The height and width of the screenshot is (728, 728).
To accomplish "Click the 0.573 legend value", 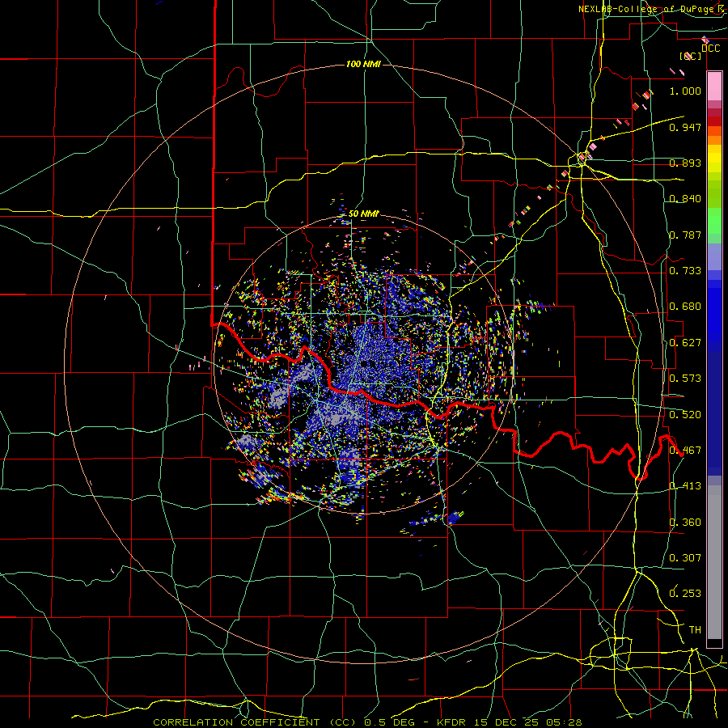I will click(685, 379).
